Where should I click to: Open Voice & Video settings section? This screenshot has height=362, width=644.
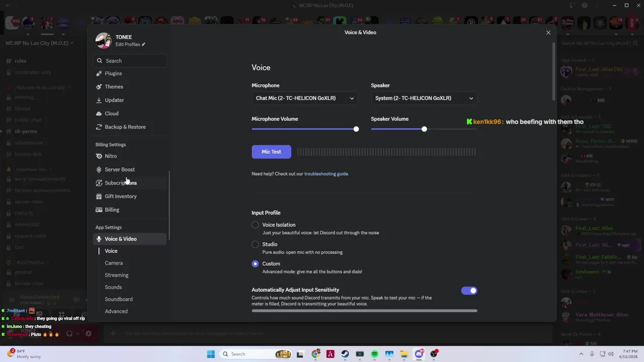[x=130, y=239]
